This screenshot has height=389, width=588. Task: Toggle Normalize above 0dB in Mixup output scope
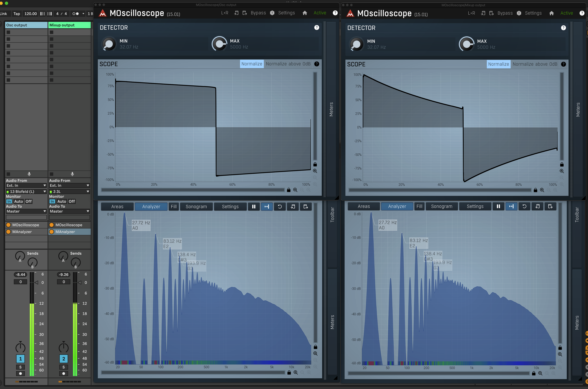click(x=535, y=64)
